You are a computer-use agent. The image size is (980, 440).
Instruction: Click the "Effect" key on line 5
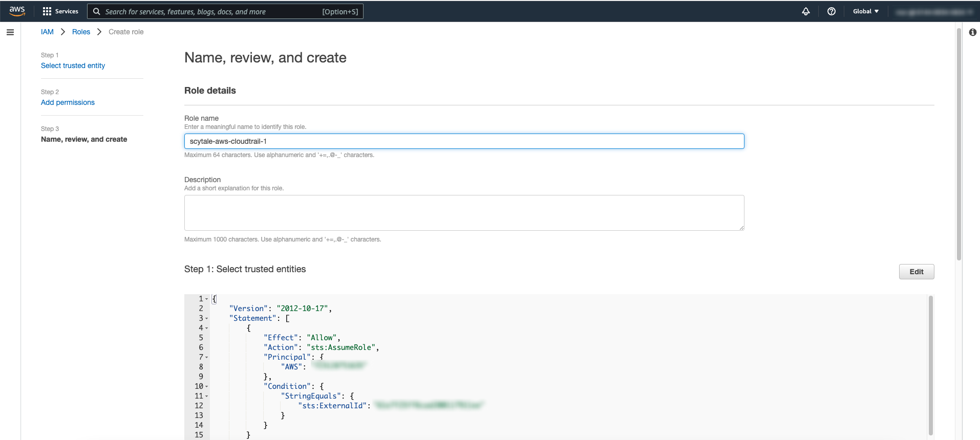281,338
